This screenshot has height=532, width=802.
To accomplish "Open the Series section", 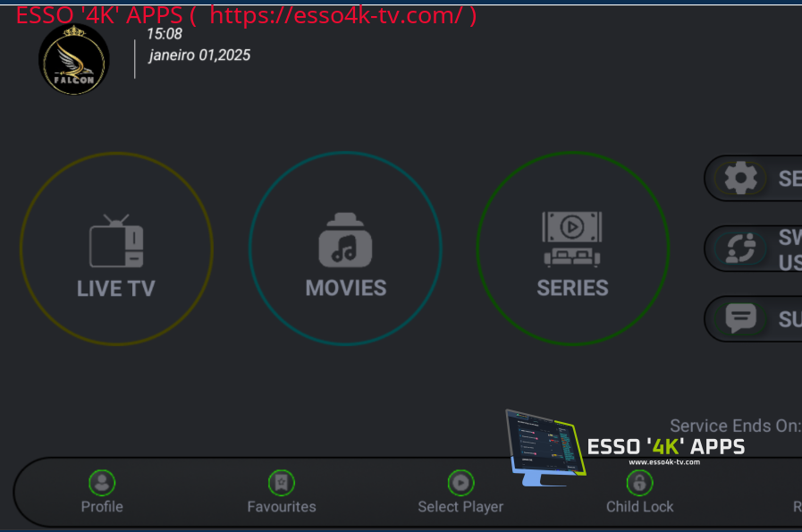I will [573, 249].
